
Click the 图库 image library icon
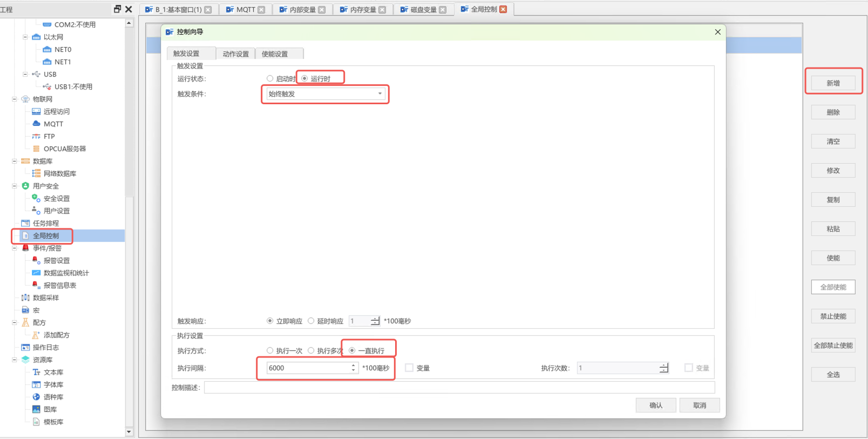coord(36,409)
